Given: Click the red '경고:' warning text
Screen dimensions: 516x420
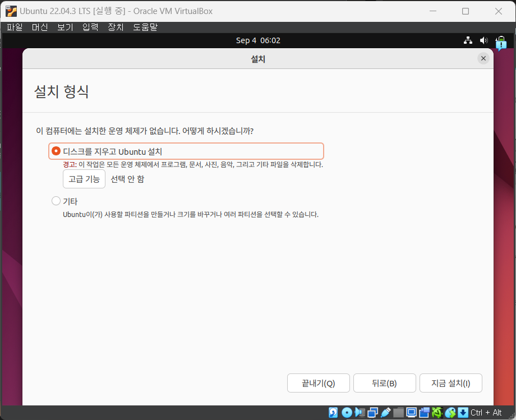Looking at the screenshot, I should tap(70, 164).
